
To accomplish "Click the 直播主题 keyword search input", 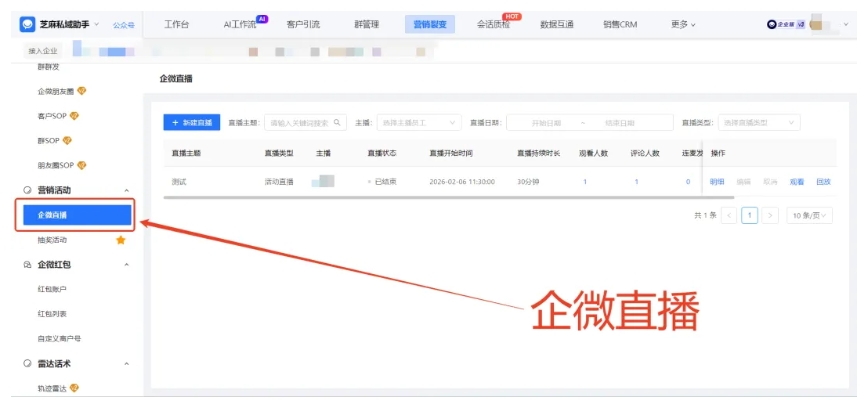I will 298,123.
